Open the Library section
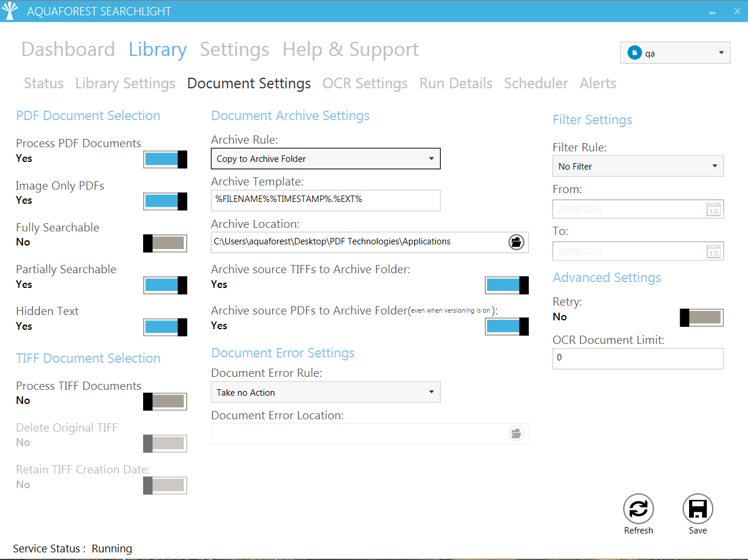The width and height of the screenshot is (748, 560). (x=158, y=49)
